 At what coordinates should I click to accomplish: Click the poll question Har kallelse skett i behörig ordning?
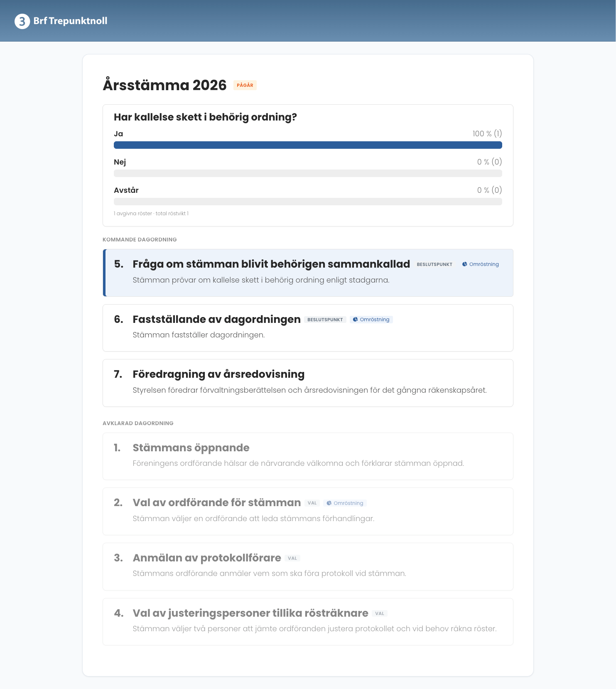205,117
